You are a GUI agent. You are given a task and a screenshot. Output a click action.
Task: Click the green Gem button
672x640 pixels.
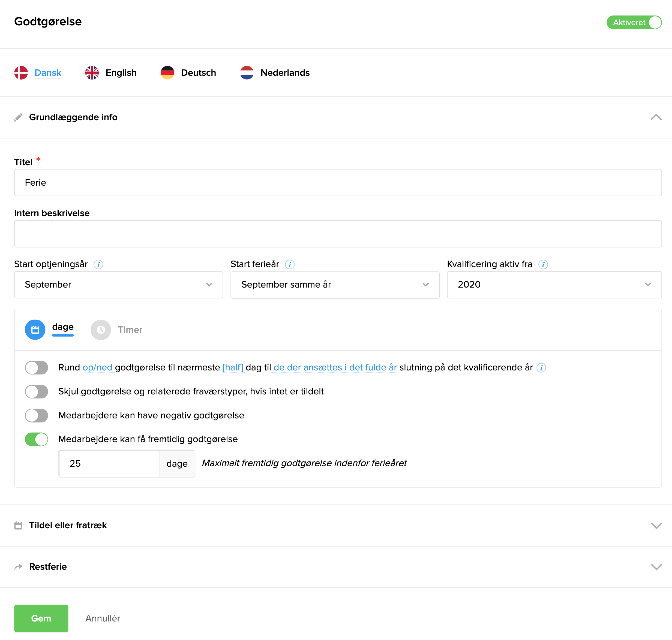point(41,618)
